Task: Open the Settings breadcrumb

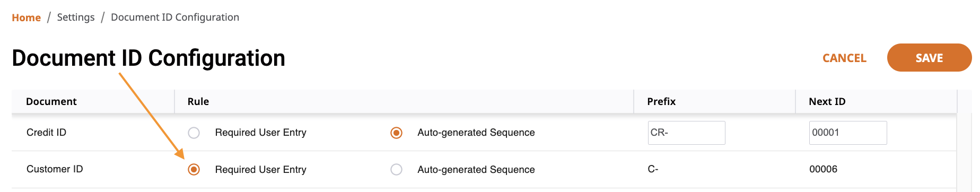Action: (x=76, y=18)
